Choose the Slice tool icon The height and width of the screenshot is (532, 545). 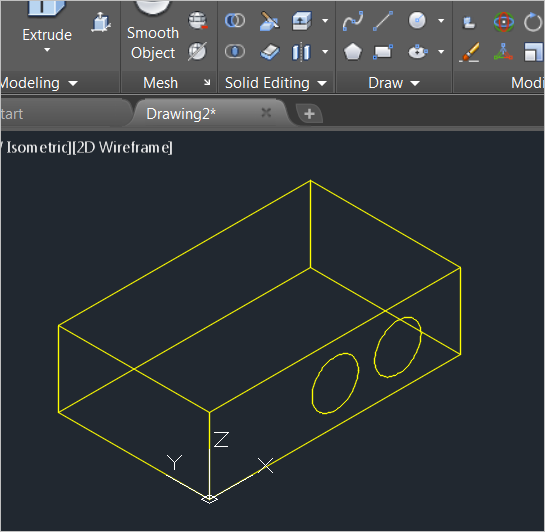point(269,21)
